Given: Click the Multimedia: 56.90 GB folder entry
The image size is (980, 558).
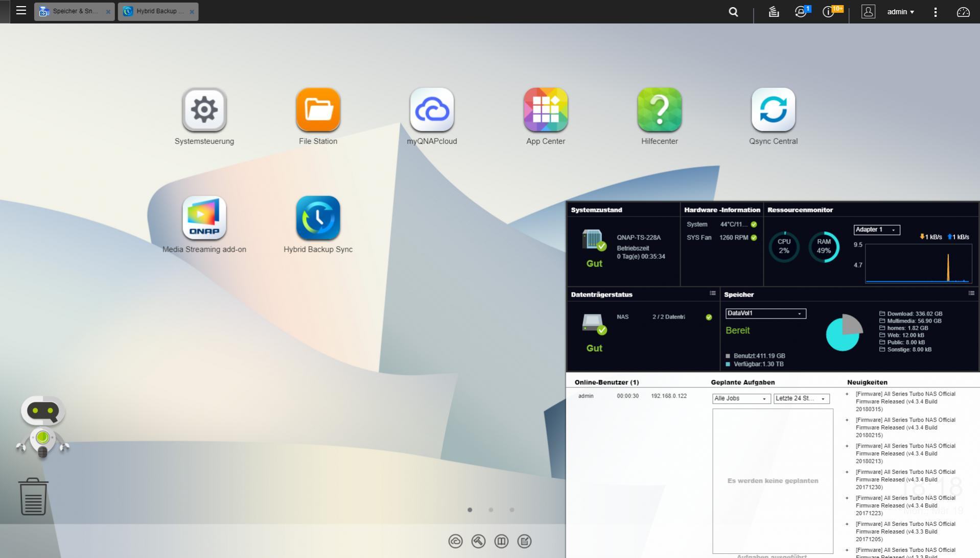Looking at the screenshot, I should click(910, 321).
